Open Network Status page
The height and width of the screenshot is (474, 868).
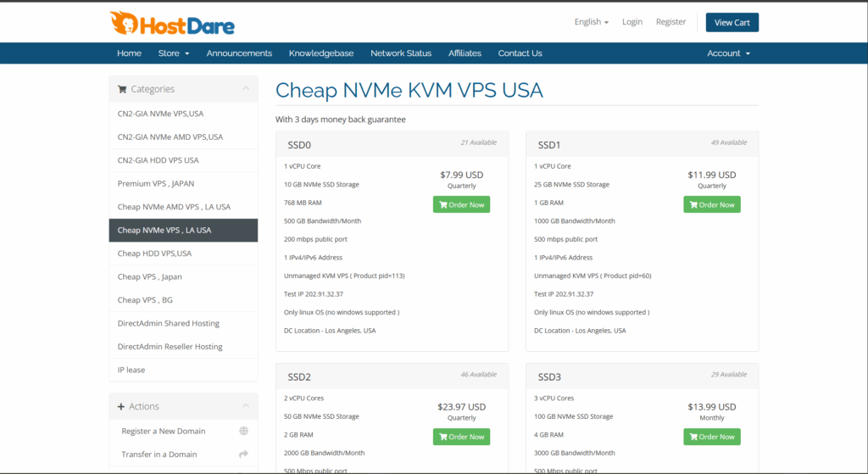click(401, 53)
